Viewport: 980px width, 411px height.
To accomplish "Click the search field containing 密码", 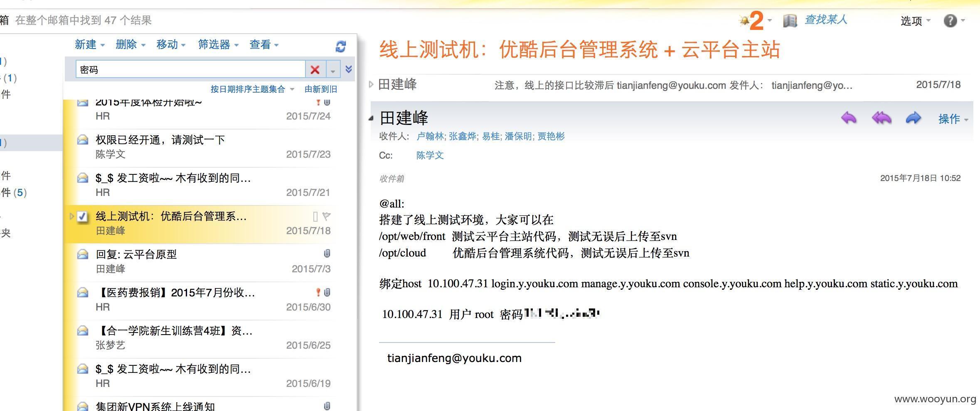I will click(191, 69).
